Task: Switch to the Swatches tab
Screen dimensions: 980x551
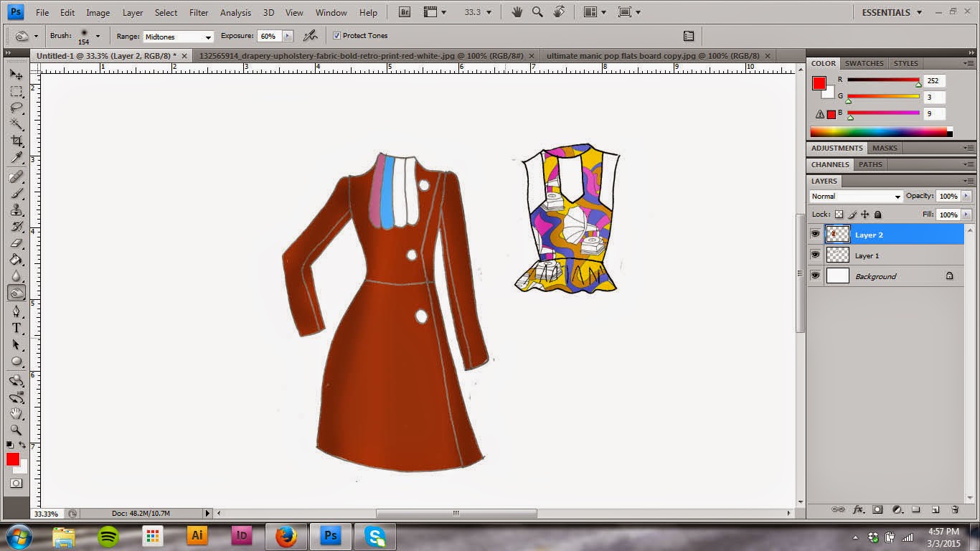Action: pos(864,63)
